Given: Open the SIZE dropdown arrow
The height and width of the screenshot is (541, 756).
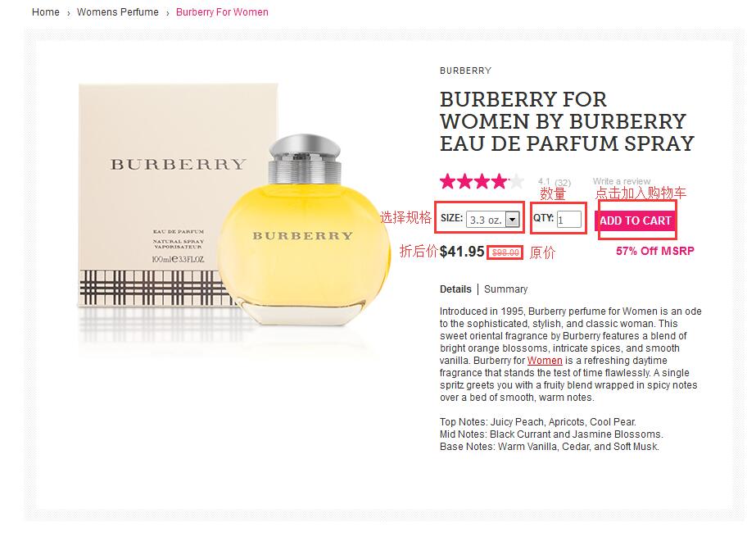Looking at the screenshot, I should [x=513, y=220].
